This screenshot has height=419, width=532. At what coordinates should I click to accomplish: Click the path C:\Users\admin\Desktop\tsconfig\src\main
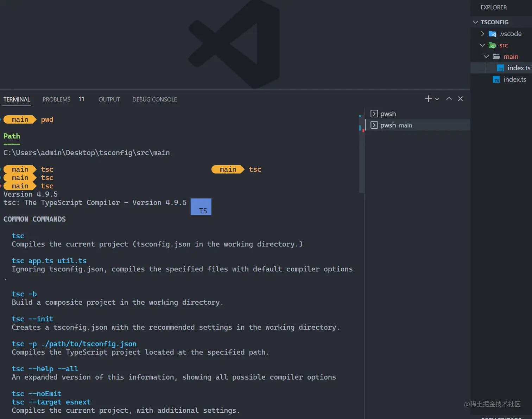tap(87, 153)
